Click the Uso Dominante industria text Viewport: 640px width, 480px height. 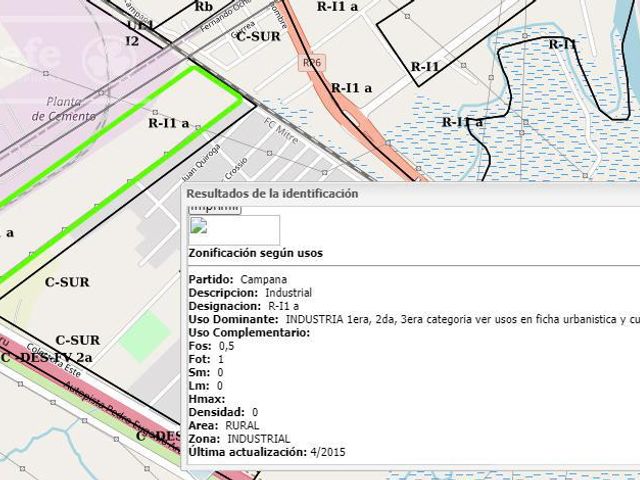(x=462, y=319)
